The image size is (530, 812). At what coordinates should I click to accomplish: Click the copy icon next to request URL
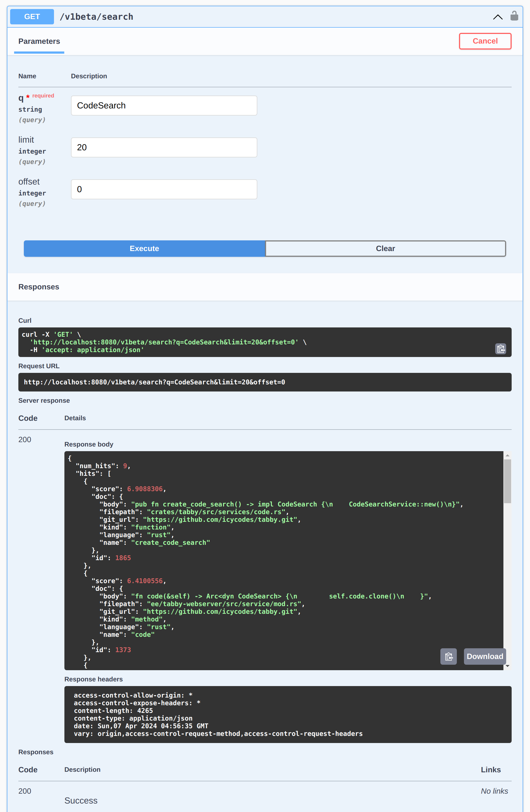(x=500, y=348)
